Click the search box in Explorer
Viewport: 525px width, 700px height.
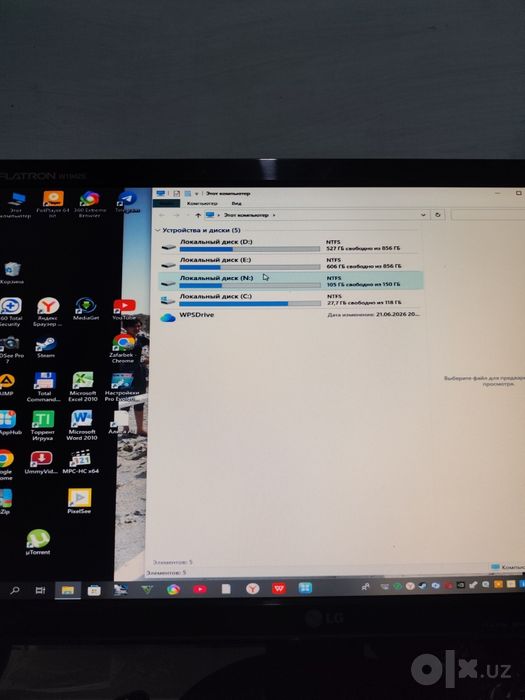click(488, 215)
